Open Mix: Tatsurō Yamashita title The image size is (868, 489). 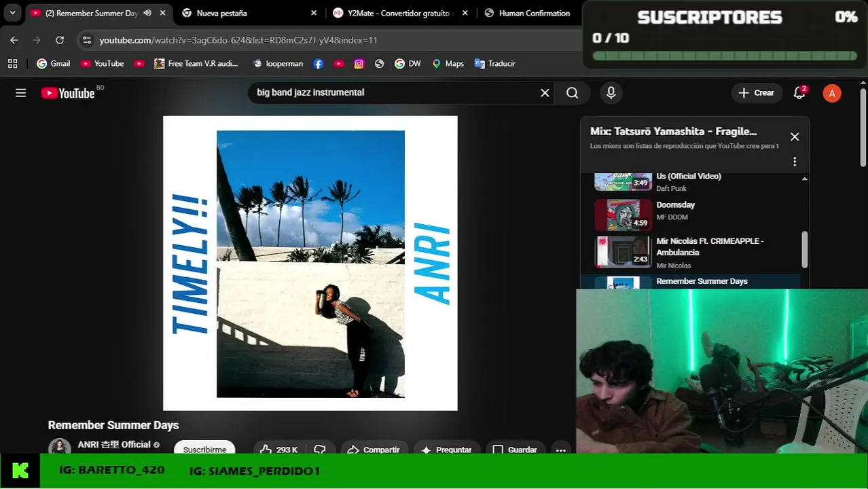click(673, 132)
